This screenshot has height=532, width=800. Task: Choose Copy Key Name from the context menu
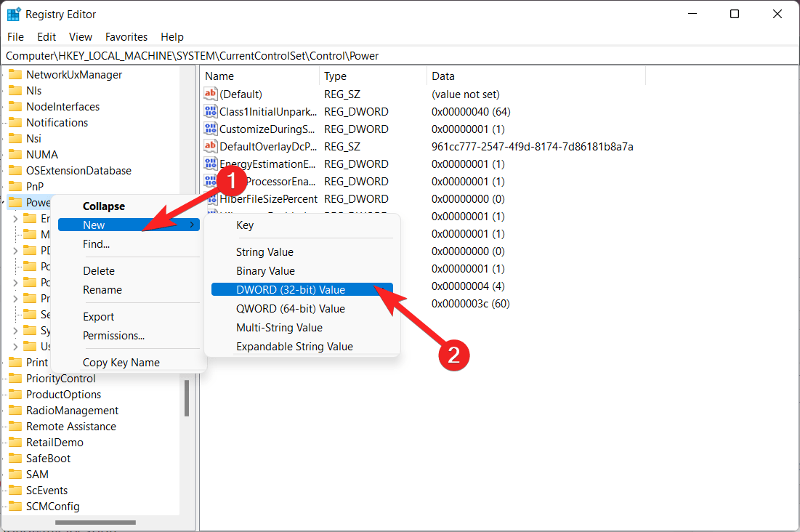tap(121, 362)
